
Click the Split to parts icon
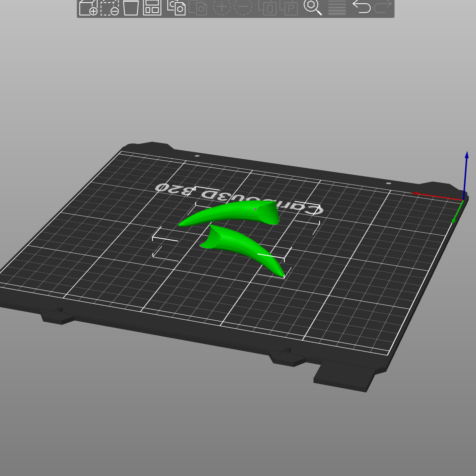pos(289,7)
